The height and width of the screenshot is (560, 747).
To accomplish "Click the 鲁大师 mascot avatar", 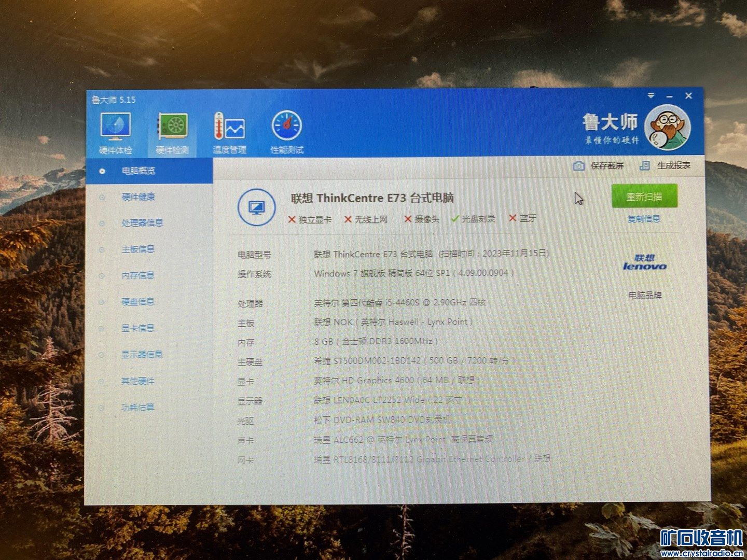I will click(x=667, y=127).
